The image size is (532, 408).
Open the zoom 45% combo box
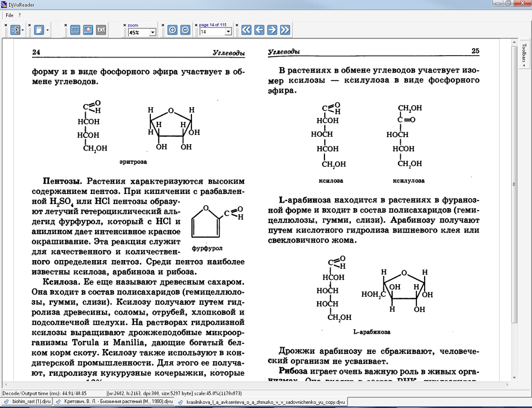[142, 32]
